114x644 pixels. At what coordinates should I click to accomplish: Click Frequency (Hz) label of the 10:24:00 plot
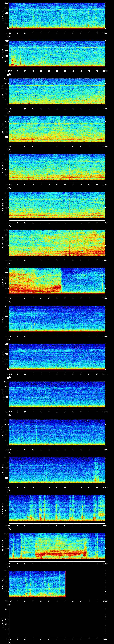[x=3, y=16]
